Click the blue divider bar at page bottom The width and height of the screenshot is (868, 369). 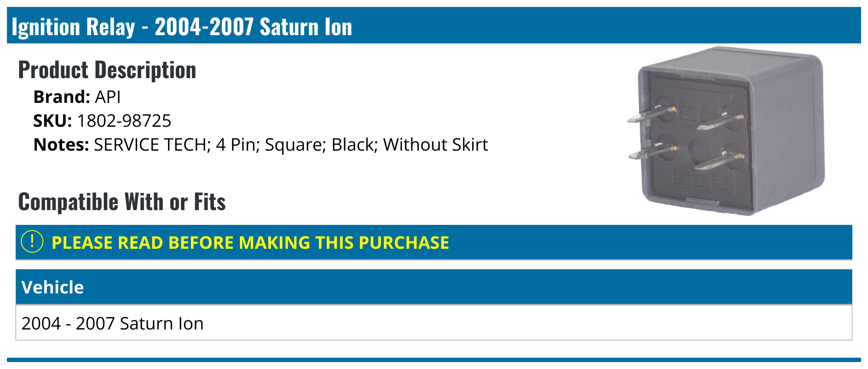click(x=434, y=360)
